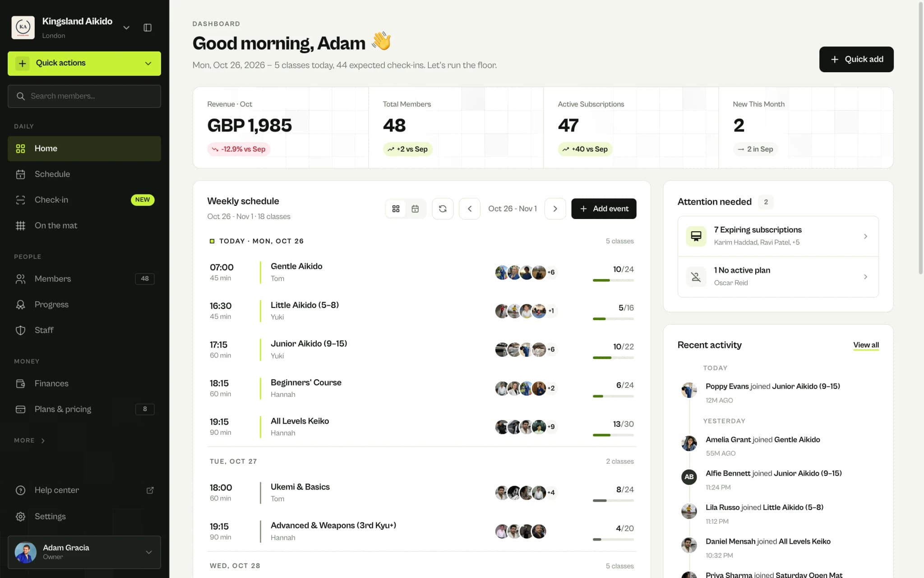Click the Gentle Aikido capacity progress bar
Image resolution: width=924 pixels, height=578 pixels.
click(613, 280)
